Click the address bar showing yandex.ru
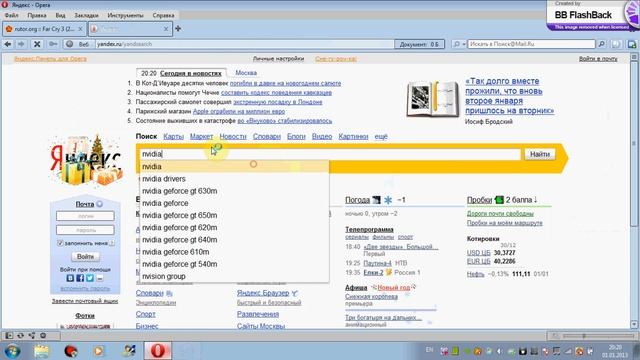The image size is (640, 360). pos(245,44)
